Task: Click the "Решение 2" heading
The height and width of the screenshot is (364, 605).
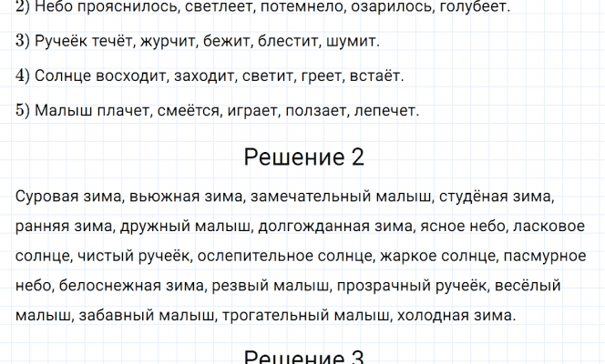Action: [x=304, y=157]
